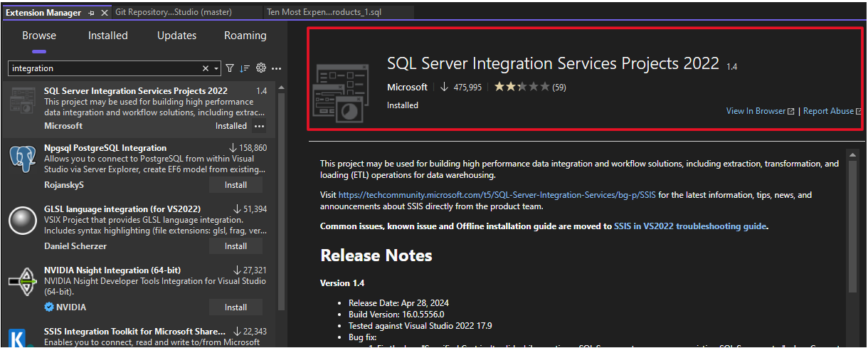Click the GLSL language integration sphere icon
The image size is (868, 348).
coord(23,220)
